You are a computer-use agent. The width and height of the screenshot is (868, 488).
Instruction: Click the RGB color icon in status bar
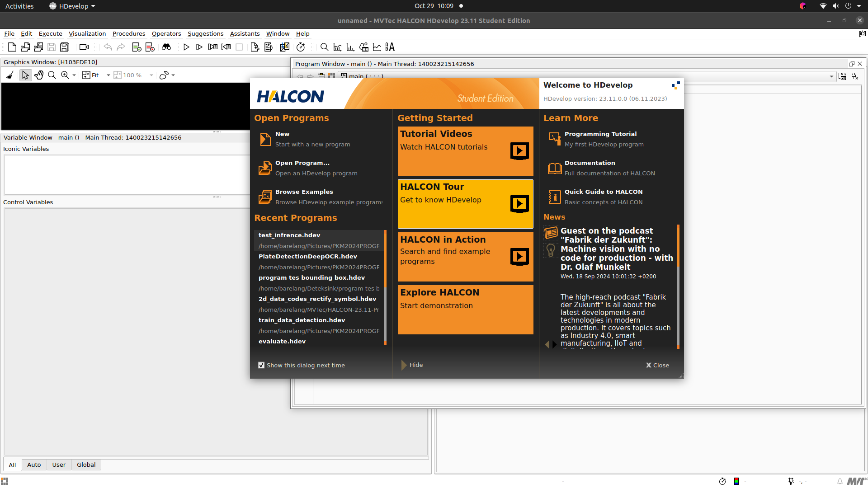coord(736,481)
